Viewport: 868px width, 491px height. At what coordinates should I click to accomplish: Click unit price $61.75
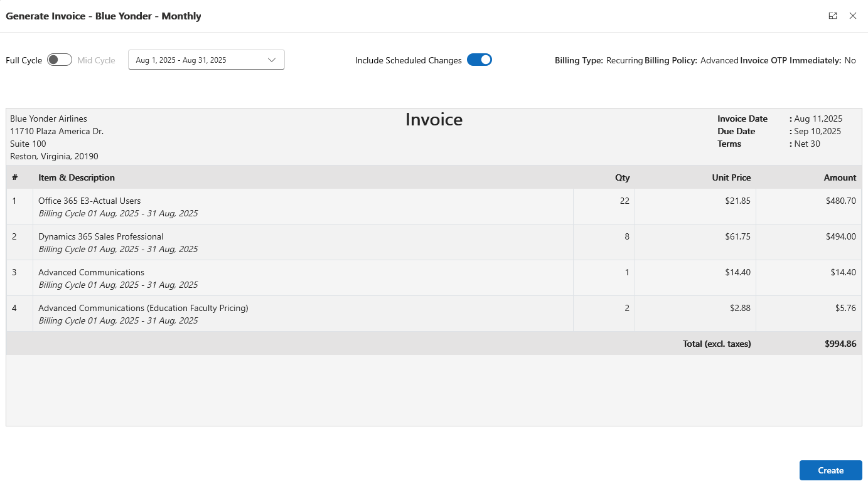(737, 236)
